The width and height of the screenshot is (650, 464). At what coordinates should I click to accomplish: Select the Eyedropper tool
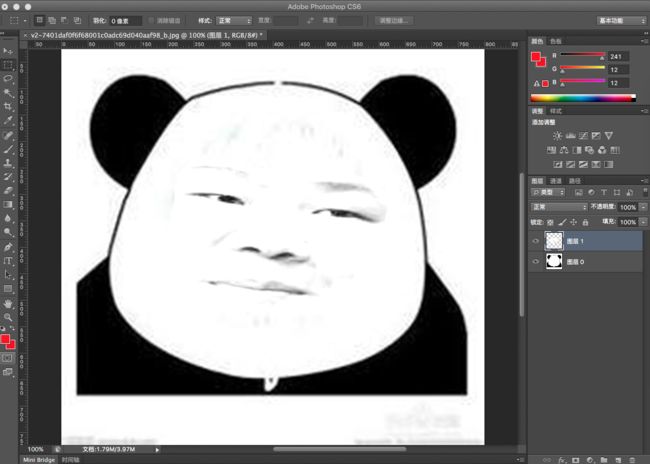8,121
